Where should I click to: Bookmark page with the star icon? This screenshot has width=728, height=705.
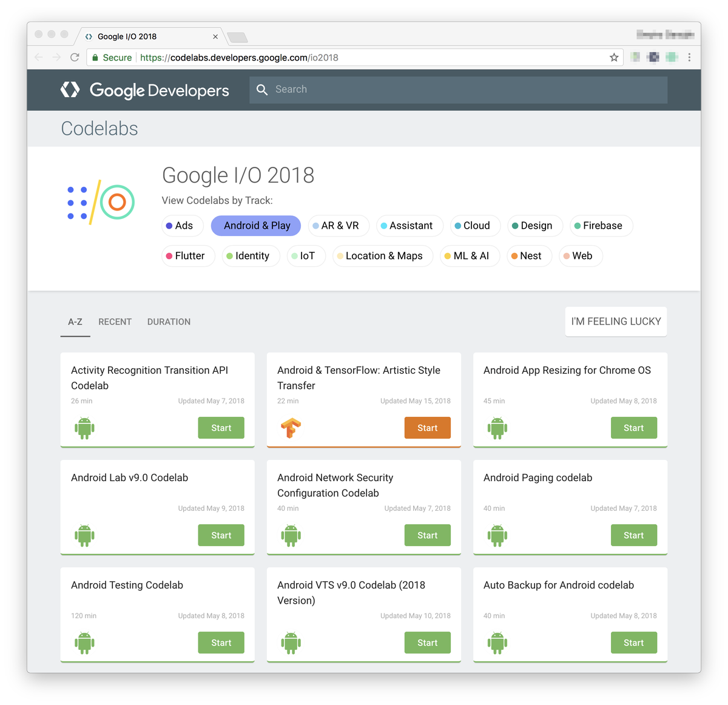[x=614, y=58]
